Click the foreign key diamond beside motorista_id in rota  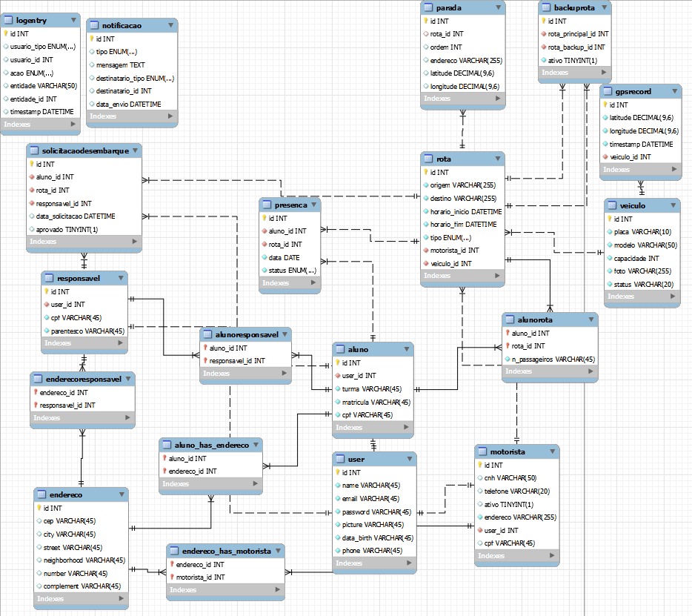(x=425, y=251)
